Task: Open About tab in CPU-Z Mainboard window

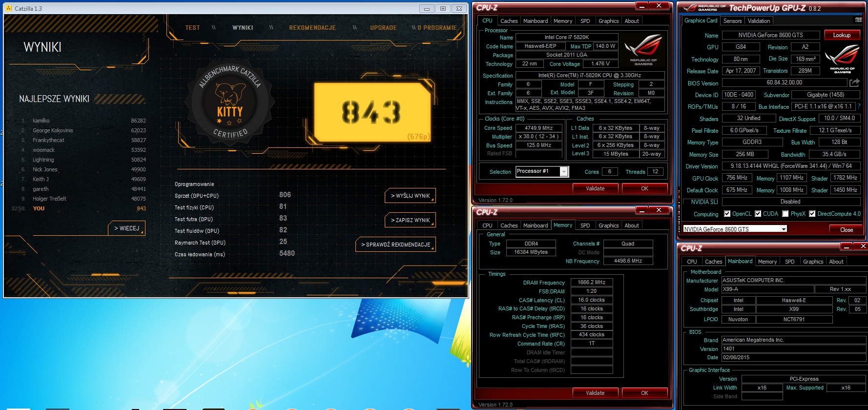Action: coord(836,262)
